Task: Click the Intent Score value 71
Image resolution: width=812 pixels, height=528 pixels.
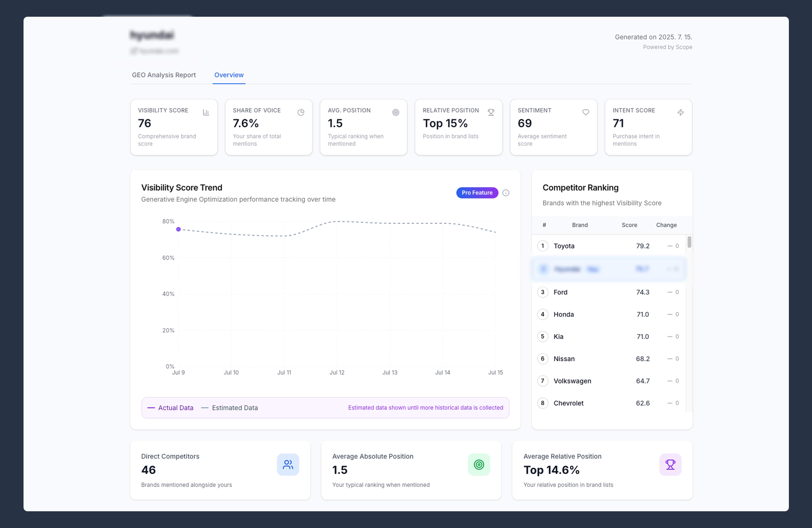Action: pos(618,123)
